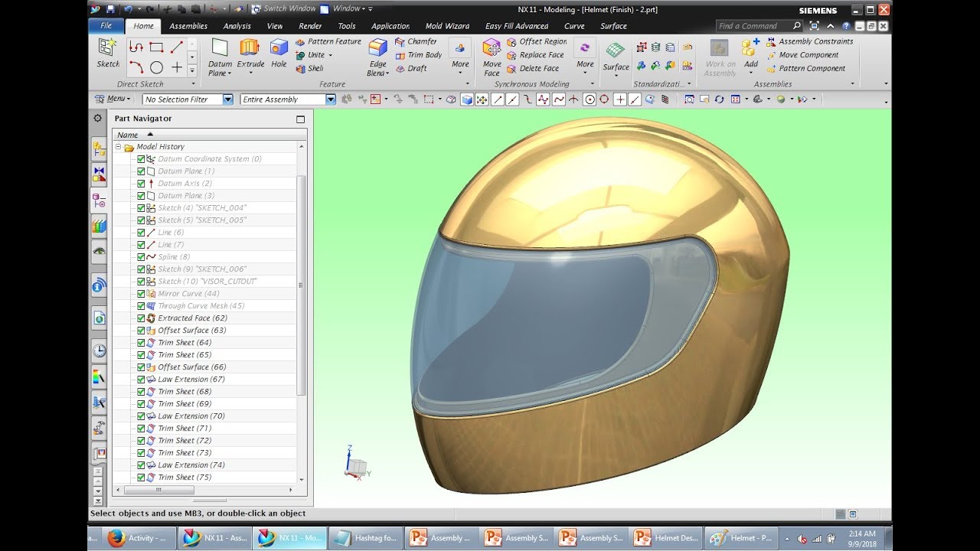Open the Mold Wizard ribbon tab
This screenshot has width=980, height=551.
[x=447, y=26]
